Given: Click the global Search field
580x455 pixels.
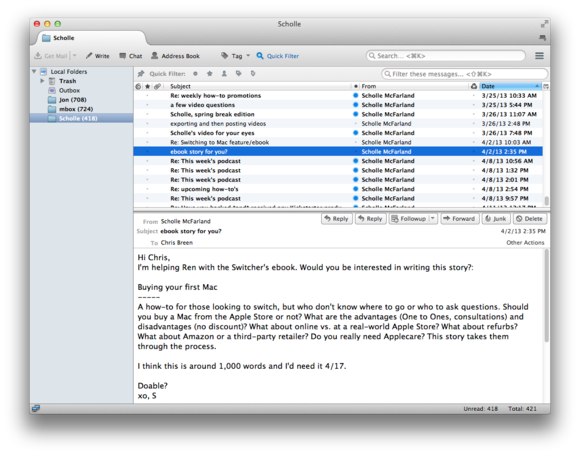Looking at the screenshot, I should (x=445, y=56).
